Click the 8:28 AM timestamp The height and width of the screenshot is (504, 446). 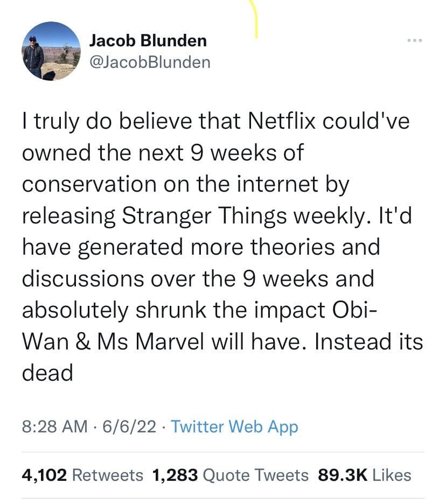tap(54, 427)
